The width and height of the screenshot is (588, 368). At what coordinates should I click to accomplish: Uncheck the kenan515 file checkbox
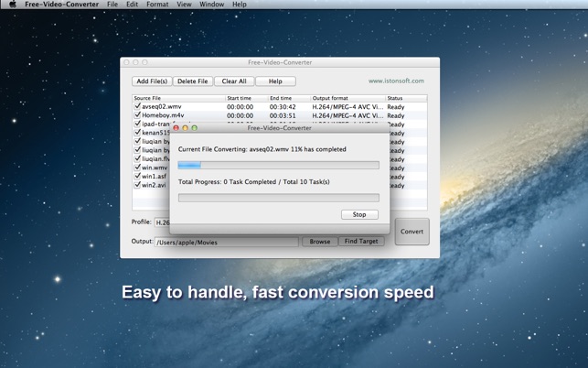click(137, 132)
